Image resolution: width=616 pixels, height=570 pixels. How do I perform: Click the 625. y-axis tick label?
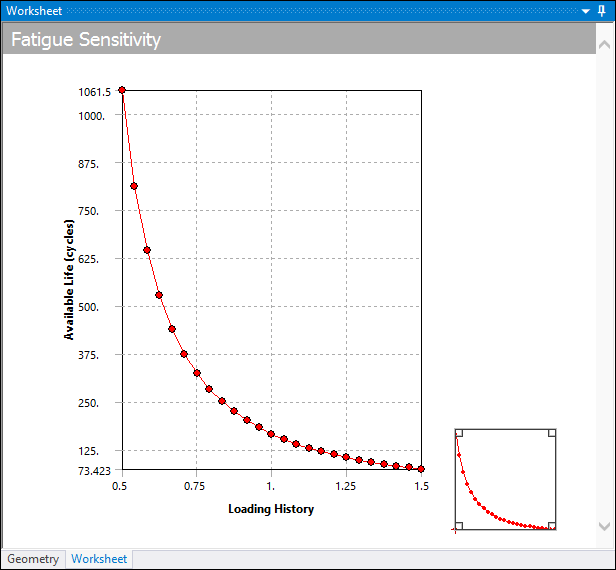tap(88, 259)
